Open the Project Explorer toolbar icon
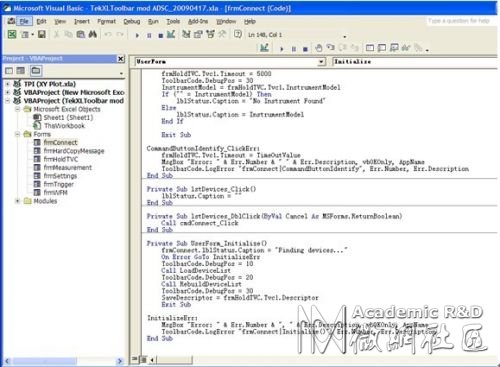The image size is (500, 367). (186, 34)
